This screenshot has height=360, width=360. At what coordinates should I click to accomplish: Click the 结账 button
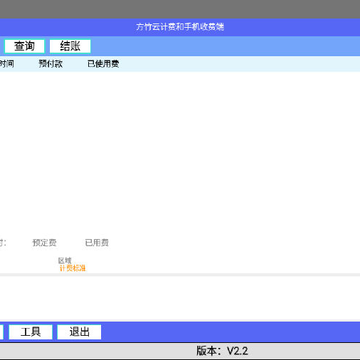(x=70, y=46)
